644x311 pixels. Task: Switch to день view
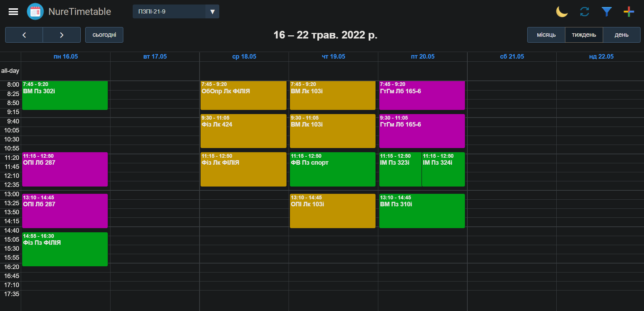[x=621, y=35]
